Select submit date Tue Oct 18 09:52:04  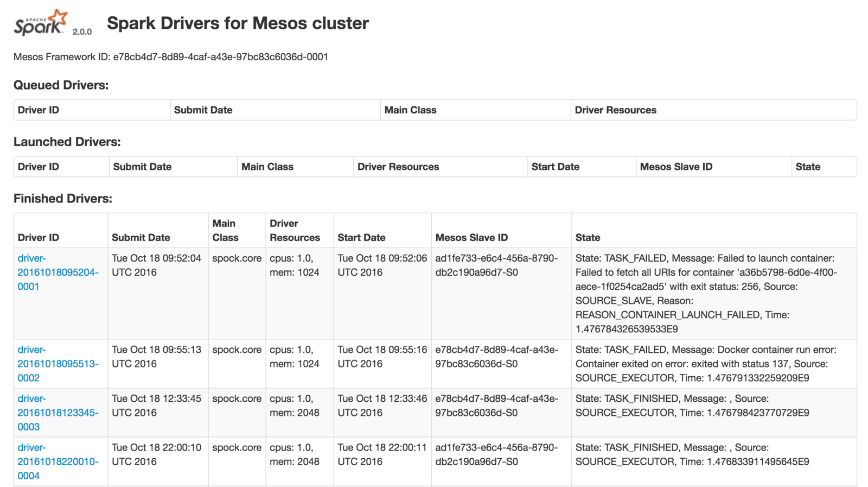[156, 265]
